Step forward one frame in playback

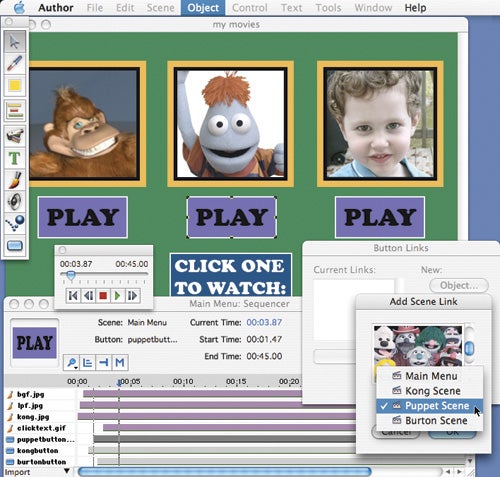(132, 296)
